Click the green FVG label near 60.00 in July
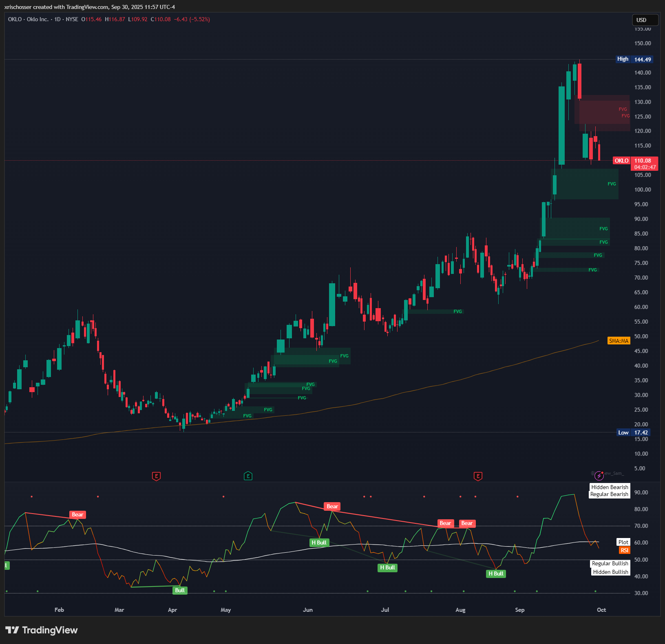This screenshot has height=644, width=665. pyautogui.click(x=457, y=311)
